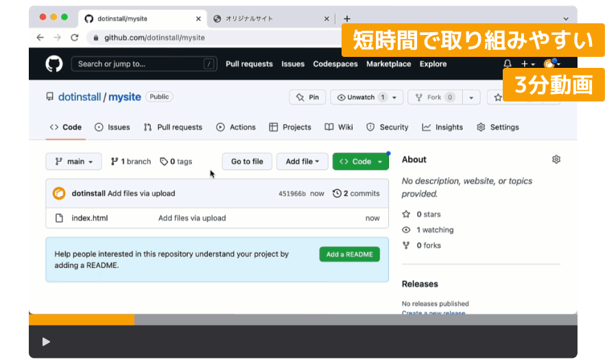The image size is (607, 364).
Task: Open the index.html file
Action: click(x=90, y=218)
